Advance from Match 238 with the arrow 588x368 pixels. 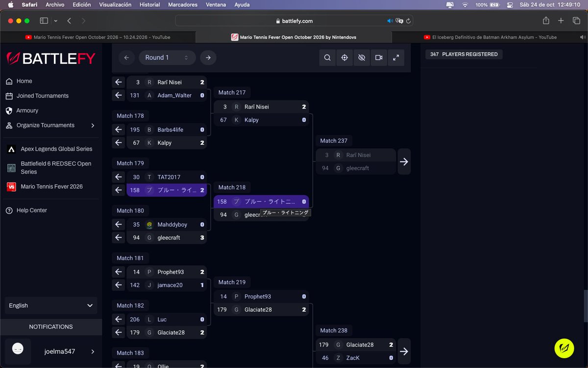(x=404, y=351)
